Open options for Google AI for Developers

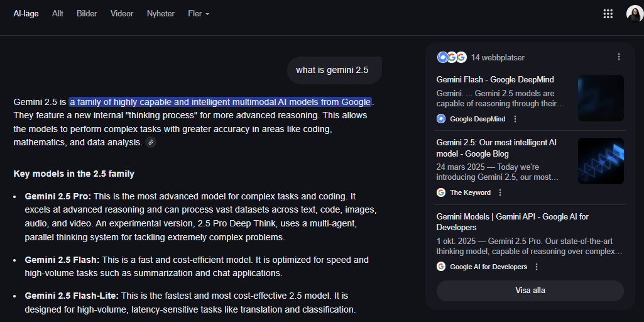coord(537,267)
